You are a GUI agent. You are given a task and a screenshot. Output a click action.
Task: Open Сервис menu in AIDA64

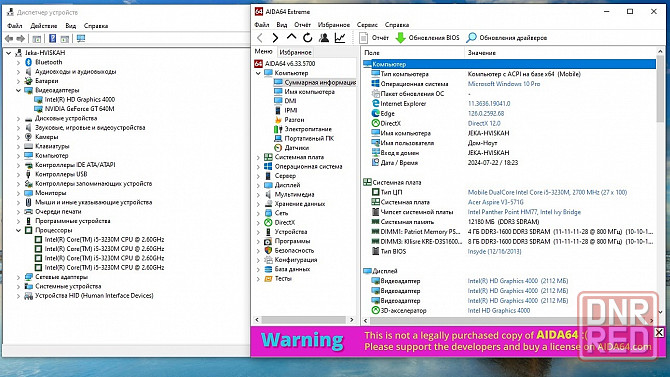pos(367,25)
